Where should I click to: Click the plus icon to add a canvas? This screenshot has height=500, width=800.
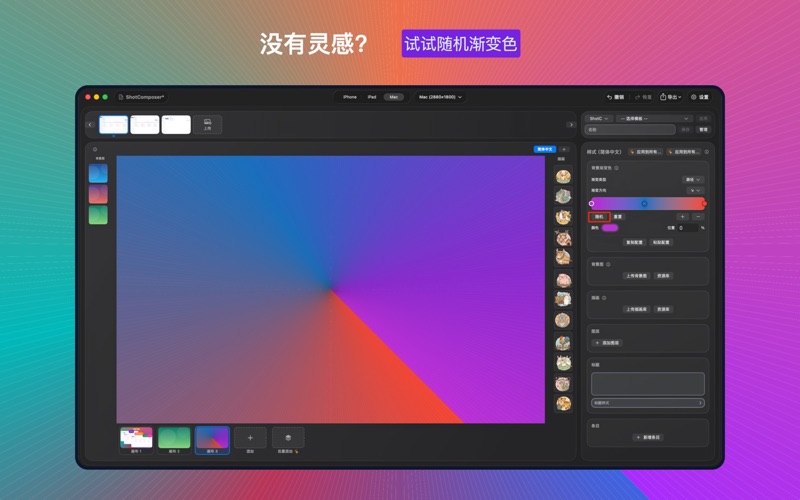250,437
